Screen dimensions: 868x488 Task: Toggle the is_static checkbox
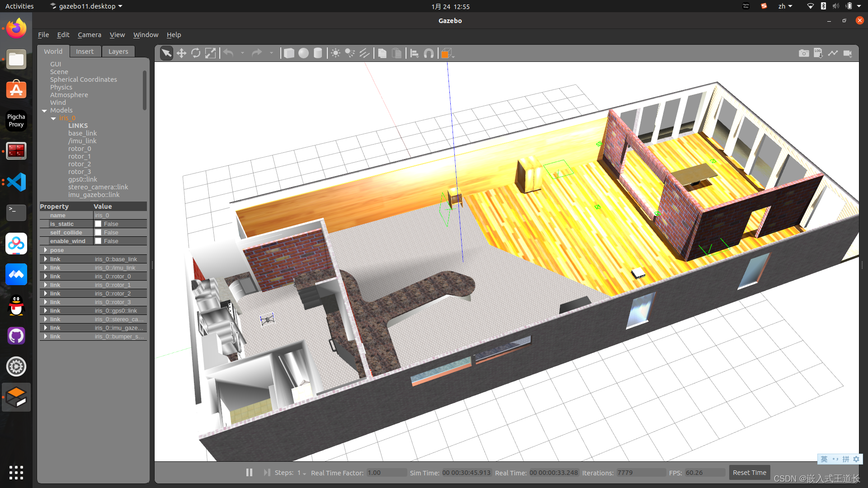pyautogui.click(x=98, y=224)
